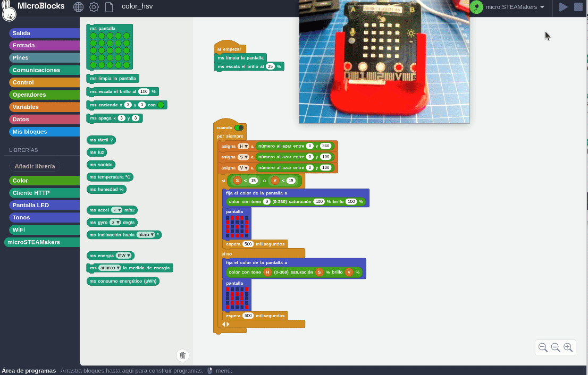
Task: Select the ms luz block
Action: pos(97,152)
